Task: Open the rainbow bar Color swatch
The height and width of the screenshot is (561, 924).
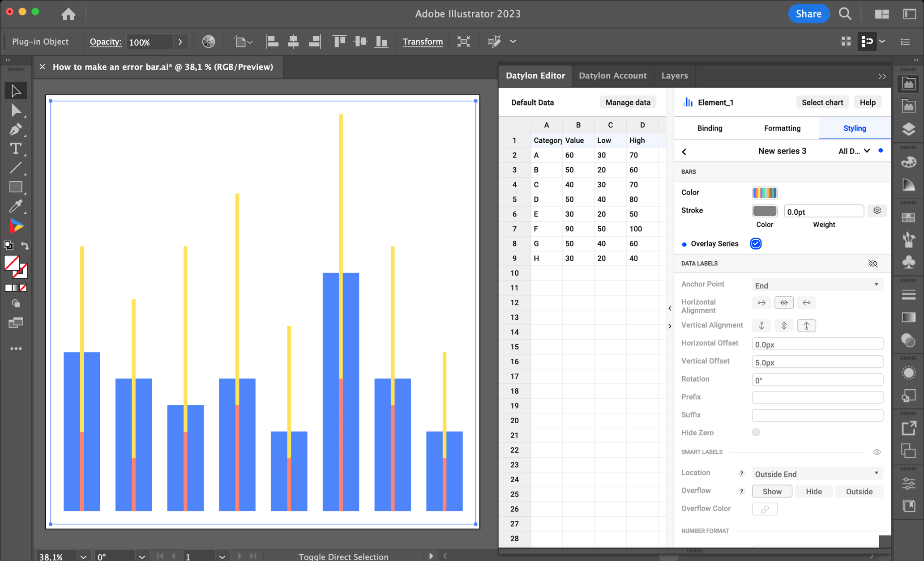Action: click(765, 192)
